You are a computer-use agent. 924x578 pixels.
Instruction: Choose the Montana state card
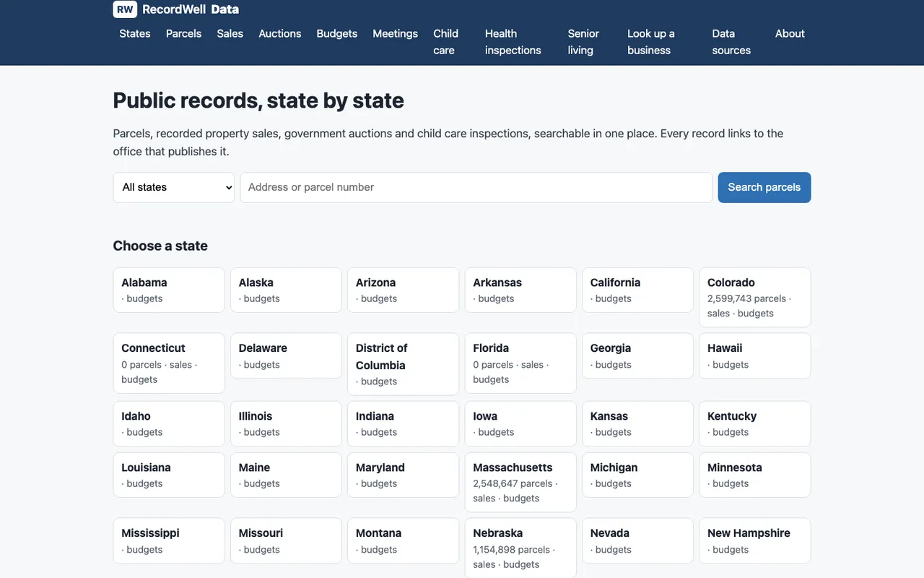point(403,540)
